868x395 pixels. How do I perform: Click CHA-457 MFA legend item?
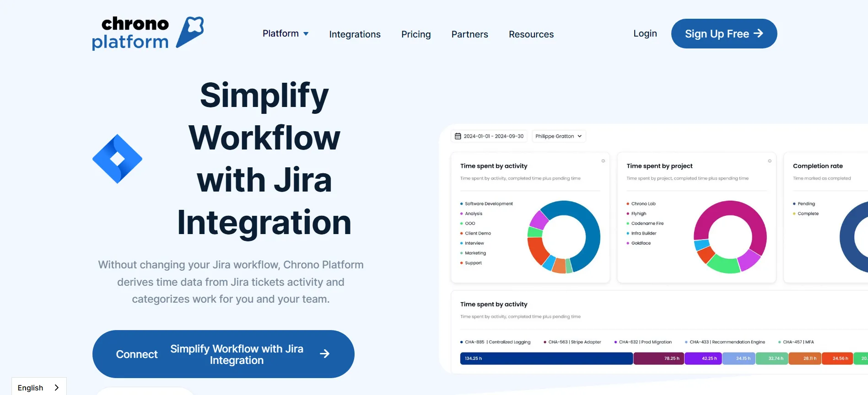(796, 342)
